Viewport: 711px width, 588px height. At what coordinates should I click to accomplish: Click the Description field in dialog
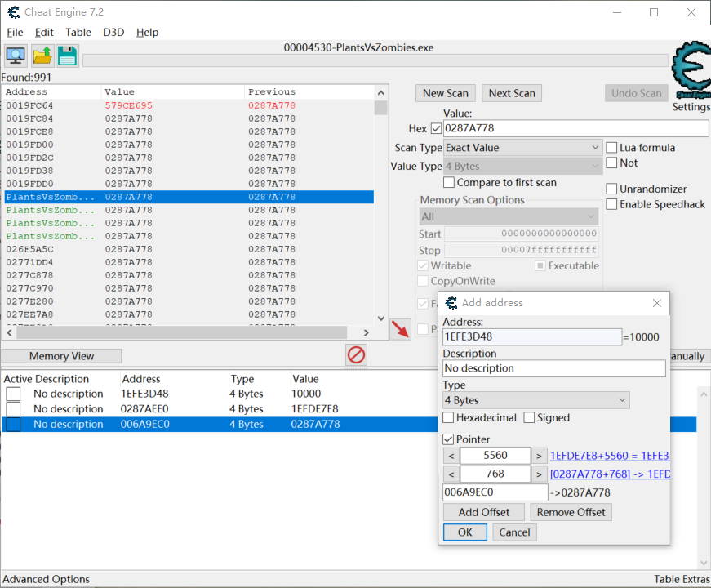pos(554,368)
